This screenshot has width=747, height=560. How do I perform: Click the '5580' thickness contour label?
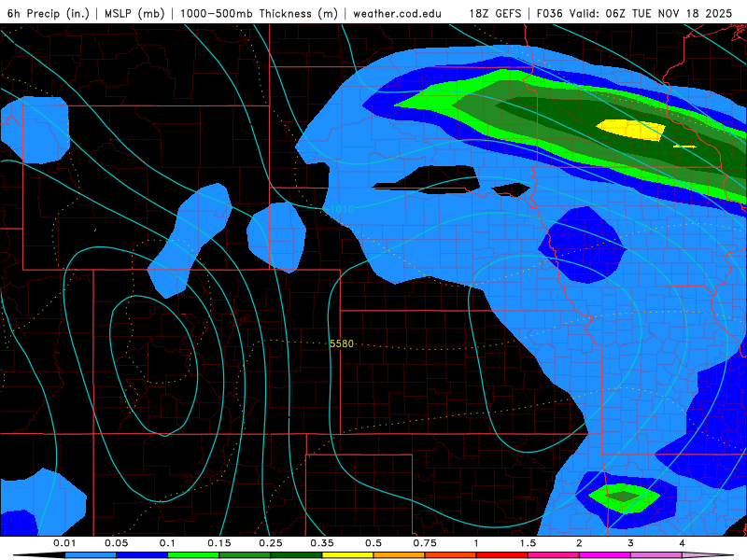pyautogui.click(x=342, y=343)
